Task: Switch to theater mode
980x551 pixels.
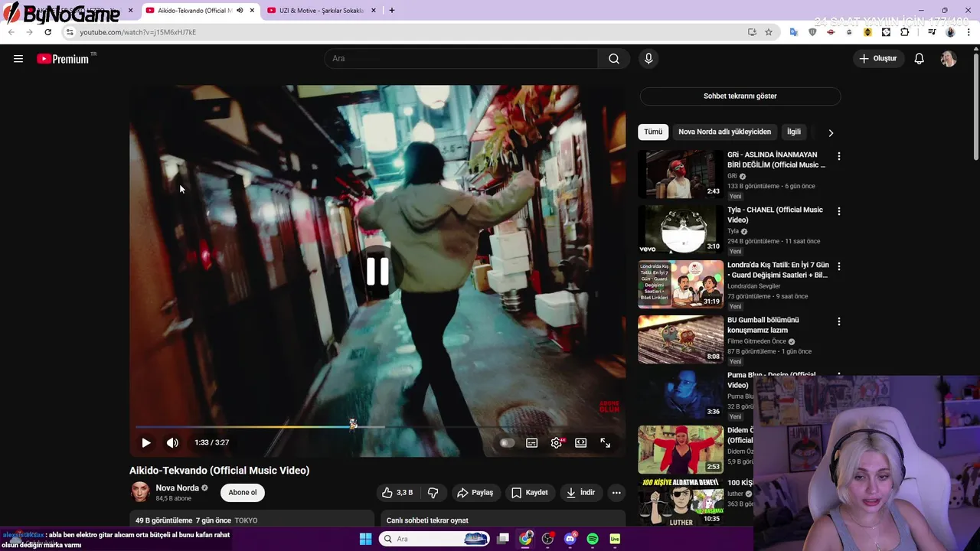Action: point(581,443)
